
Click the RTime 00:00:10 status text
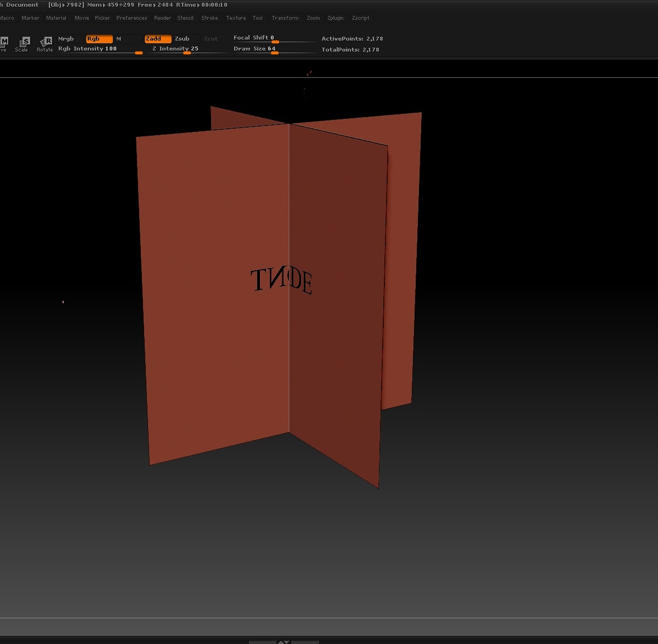pyautogui.click(x=202, y=5)
